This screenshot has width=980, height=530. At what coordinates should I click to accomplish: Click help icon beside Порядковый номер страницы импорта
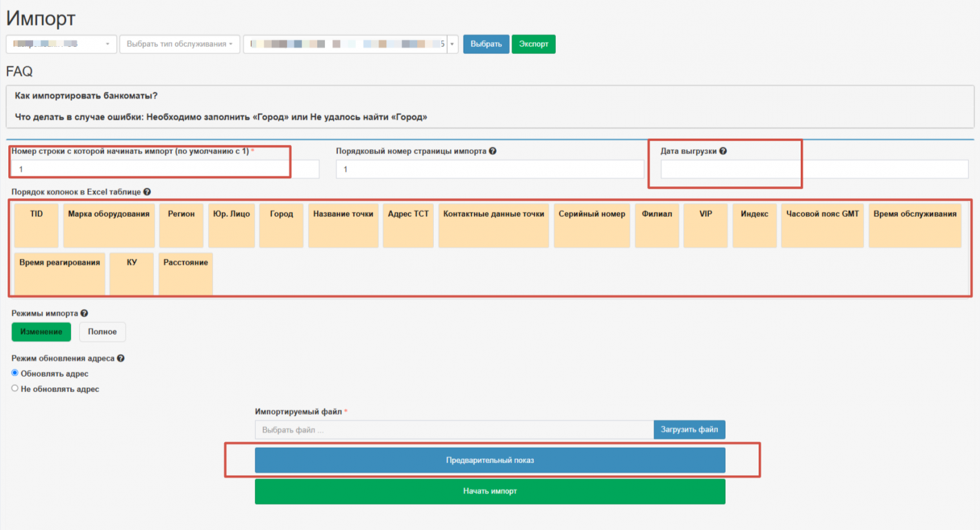coord(493,151)
